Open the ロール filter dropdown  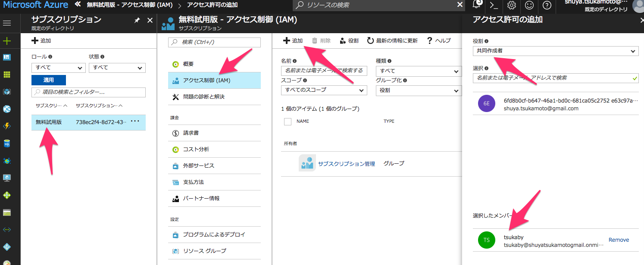(58, 68)
